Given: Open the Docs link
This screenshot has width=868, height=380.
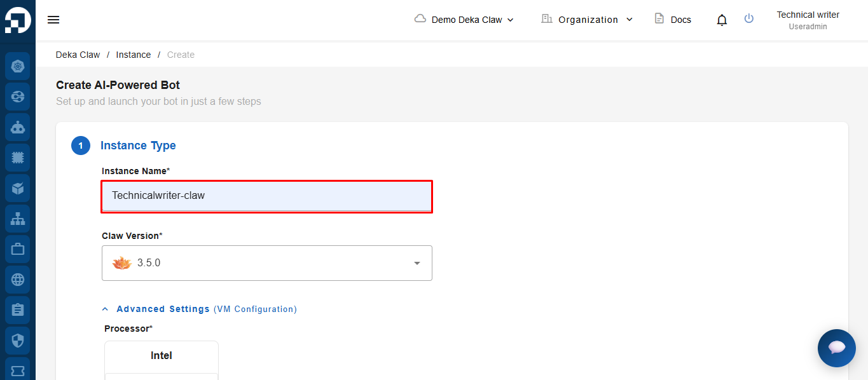Looking at the screenshot, I should tap(673, 20).
